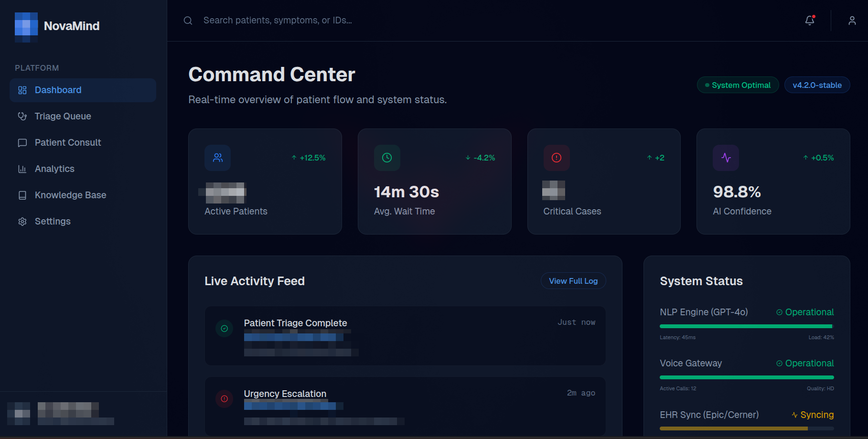The image size is (868, 439).
Task: Click the Urgency Escalation warning icon
Action: click(225, 399)
